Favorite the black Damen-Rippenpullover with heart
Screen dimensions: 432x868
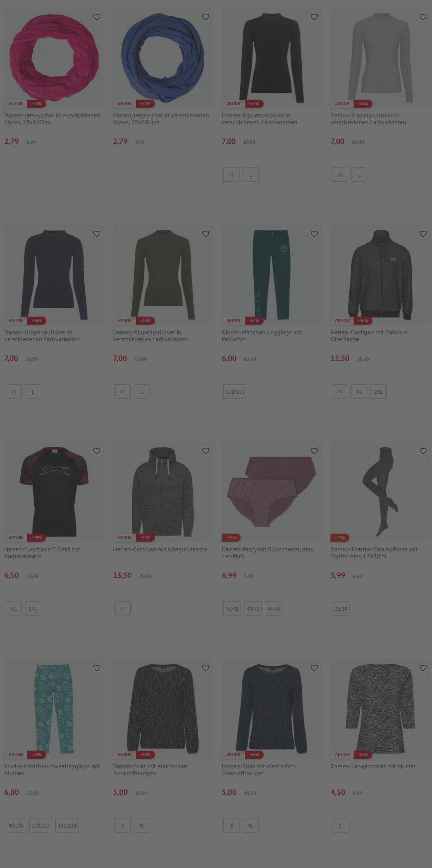pyautogui.click(x=314, y=17)
